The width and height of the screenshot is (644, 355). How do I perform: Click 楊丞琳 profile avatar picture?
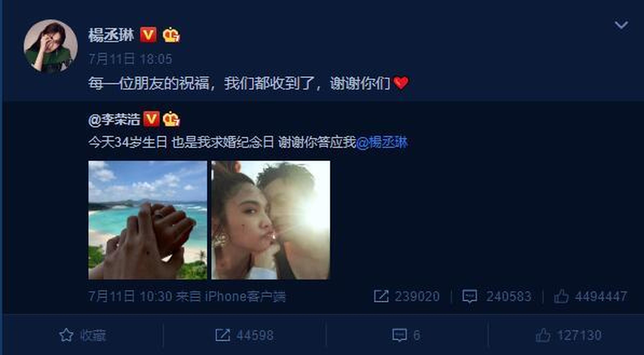pos(51,46)
